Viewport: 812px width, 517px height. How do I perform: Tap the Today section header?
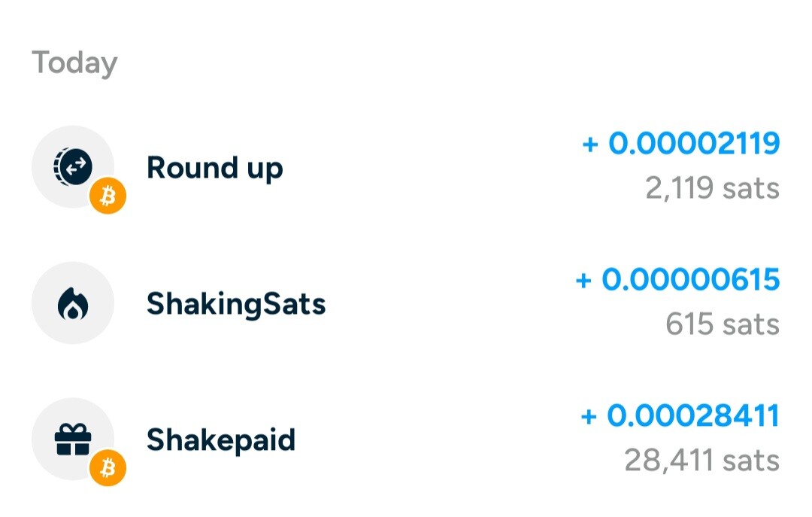pos(74,63)
